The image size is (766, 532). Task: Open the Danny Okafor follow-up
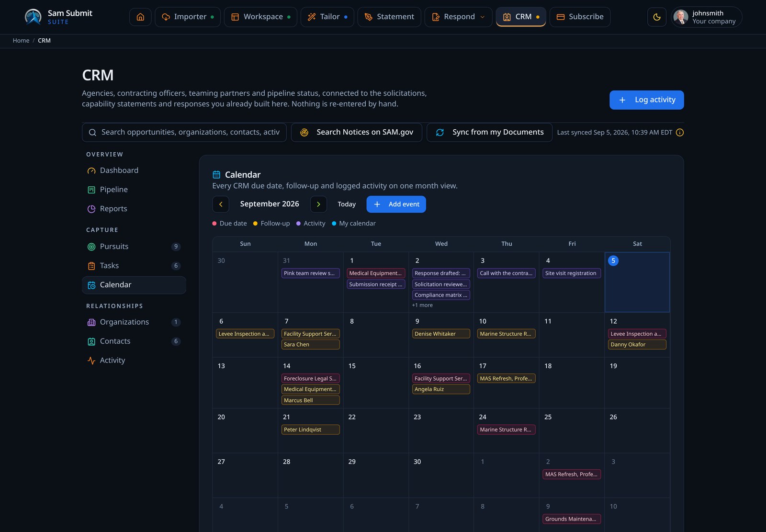[x=637, y=345]
